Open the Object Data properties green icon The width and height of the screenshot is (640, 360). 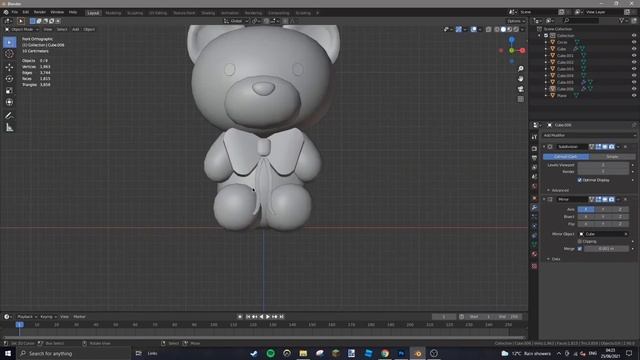(534, 244)
